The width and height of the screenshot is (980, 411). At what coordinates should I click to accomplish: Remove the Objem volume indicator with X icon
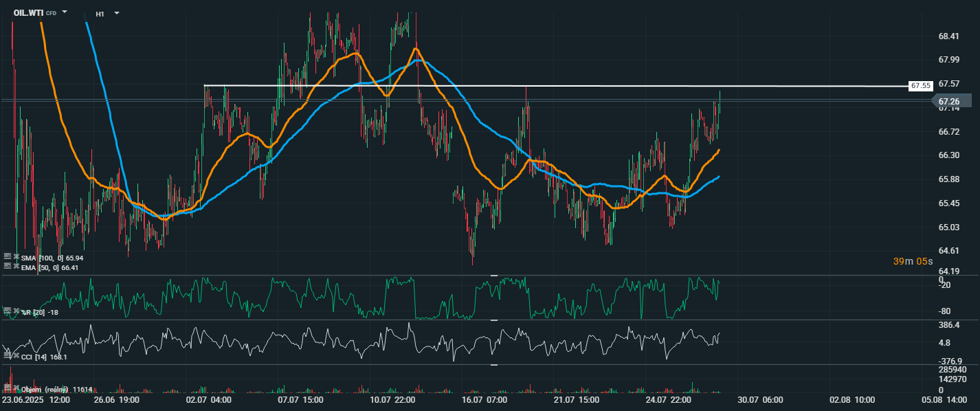click(x=16, y=388)
